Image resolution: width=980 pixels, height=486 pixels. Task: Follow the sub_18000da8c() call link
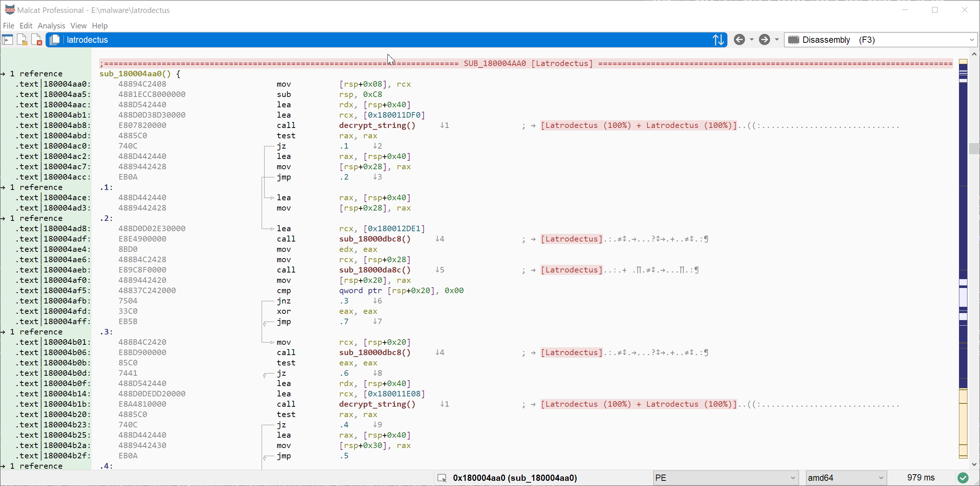tap(375, 270)
